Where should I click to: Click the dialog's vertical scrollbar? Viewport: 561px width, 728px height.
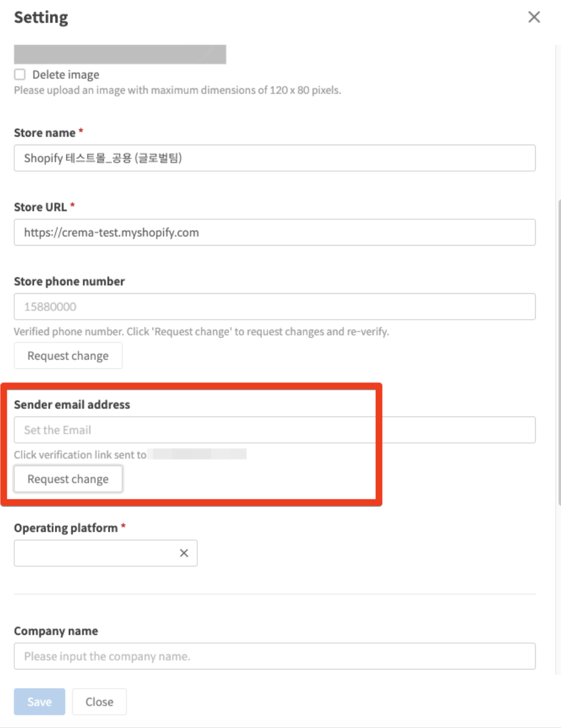[x=558, y=351]
